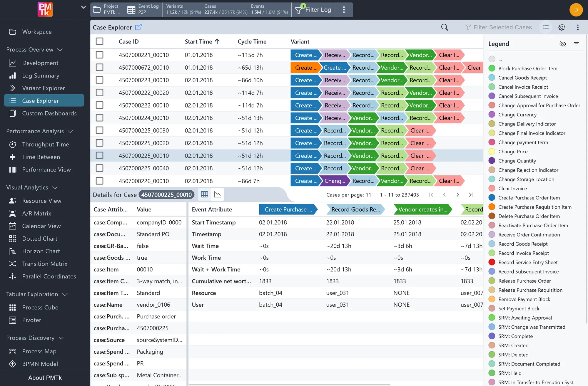Collapse the Visual Analytics section
The height and width of the screenshot is (386, 588).
point(55,187)
